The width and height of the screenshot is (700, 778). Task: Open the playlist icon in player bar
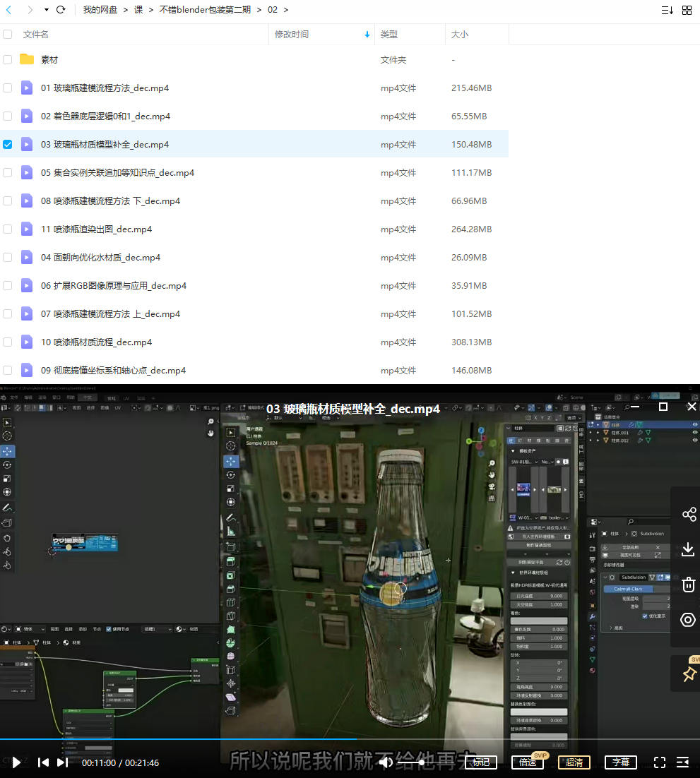(x=682, y=762)
